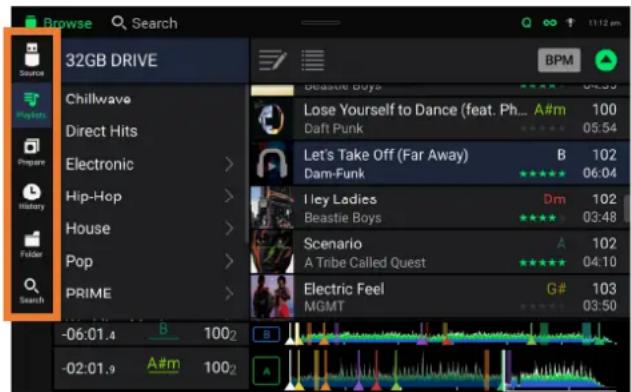Click the A Tribe Called Quest artist name

point(365,262)
